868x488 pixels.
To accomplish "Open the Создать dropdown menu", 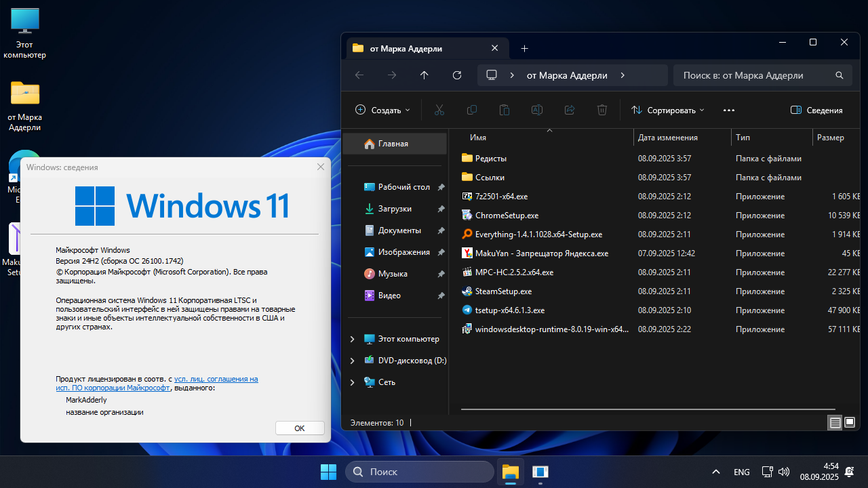I will coord(382,110).
